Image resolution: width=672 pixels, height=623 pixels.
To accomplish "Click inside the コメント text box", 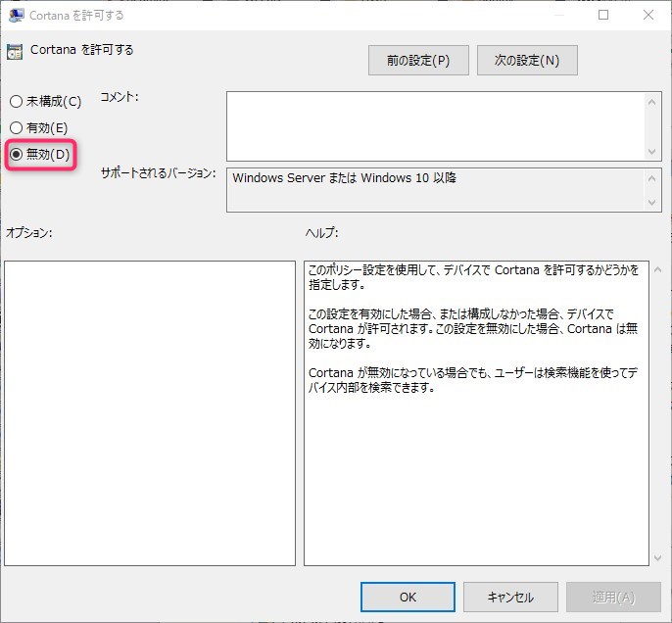I will pos(435,126).
